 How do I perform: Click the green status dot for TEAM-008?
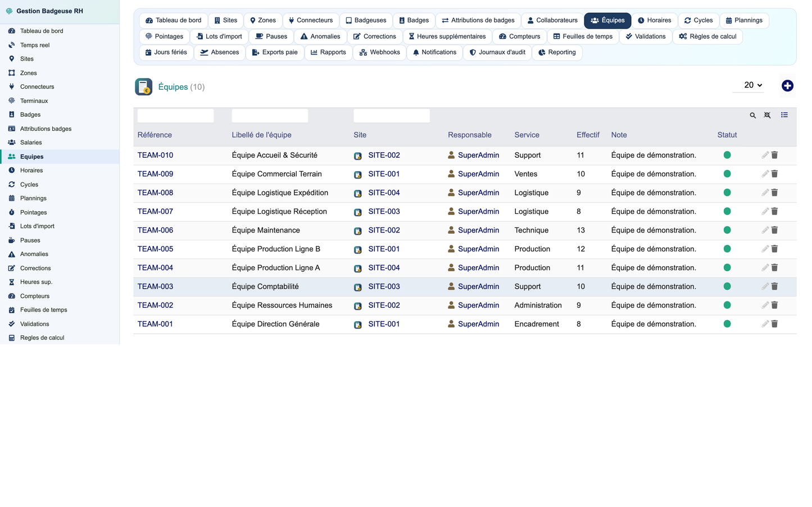(727, 193)
